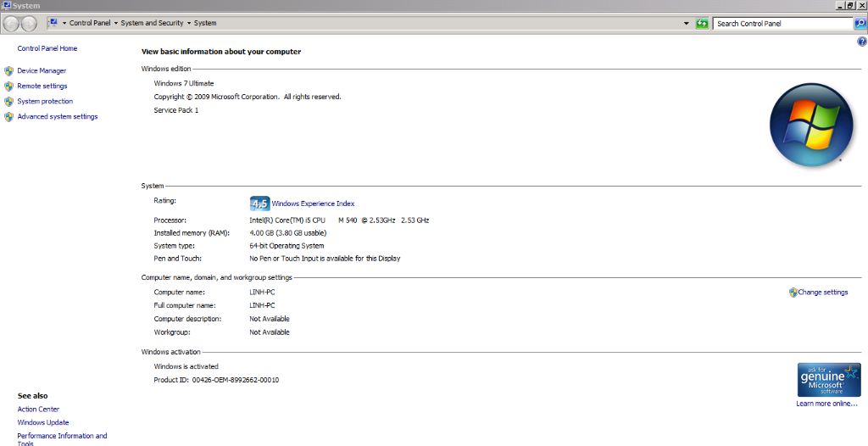Screen dimensions: 868x446
Task: Click the Product ID 00426-OEM-8992662-00010 text
Action: [216, 380]
